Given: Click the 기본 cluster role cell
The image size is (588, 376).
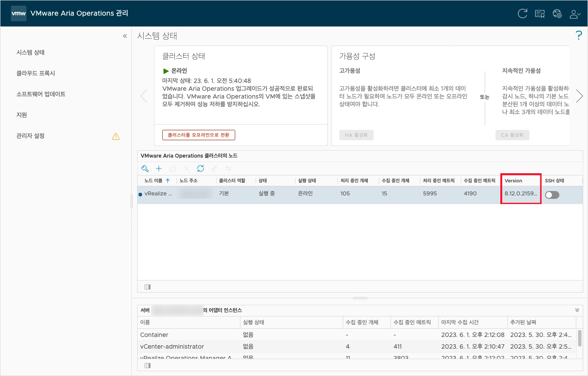Looking at the screenshot, I should point(224,194).
